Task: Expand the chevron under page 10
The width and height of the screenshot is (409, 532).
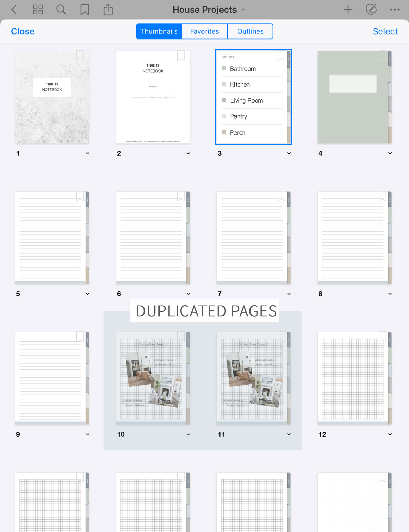Action: (188, 434)
